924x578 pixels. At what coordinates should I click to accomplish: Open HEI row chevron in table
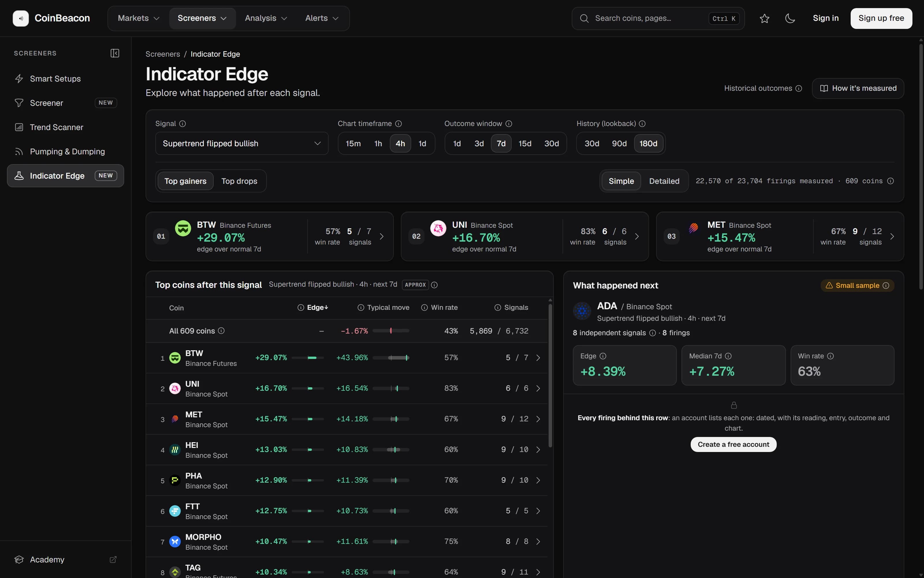point(538,450)
